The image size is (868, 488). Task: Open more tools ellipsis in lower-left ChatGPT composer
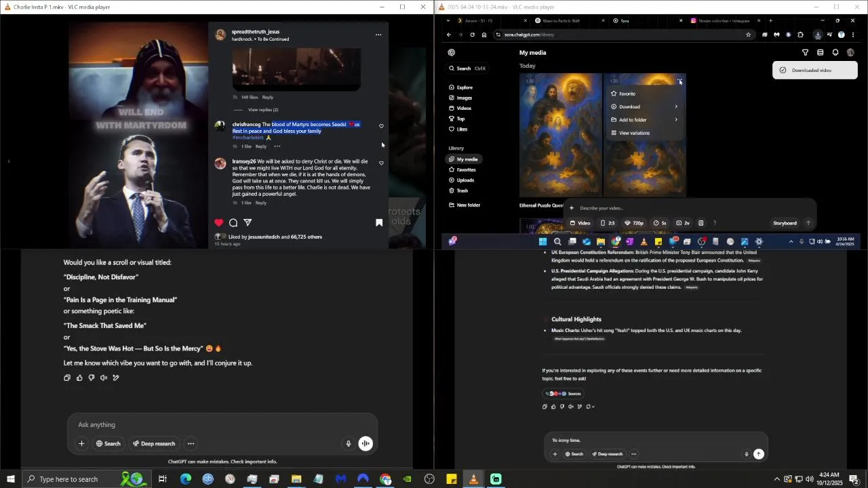(x=191, y=444)
